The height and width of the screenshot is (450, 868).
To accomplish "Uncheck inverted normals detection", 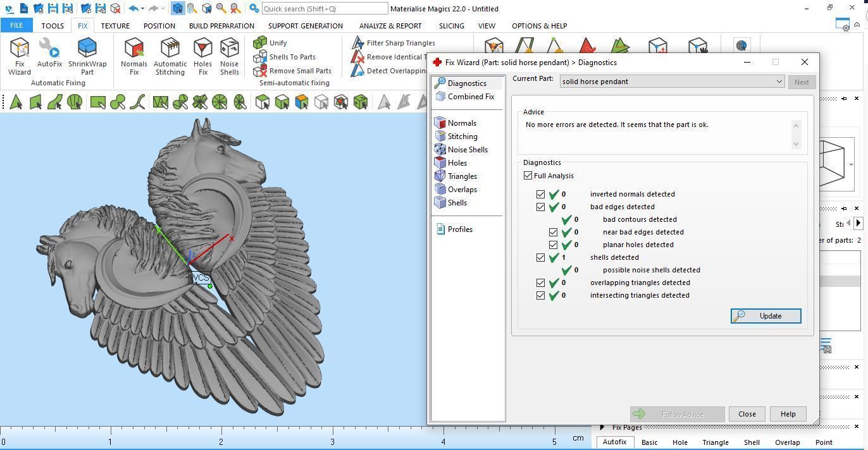I will 541,194.
